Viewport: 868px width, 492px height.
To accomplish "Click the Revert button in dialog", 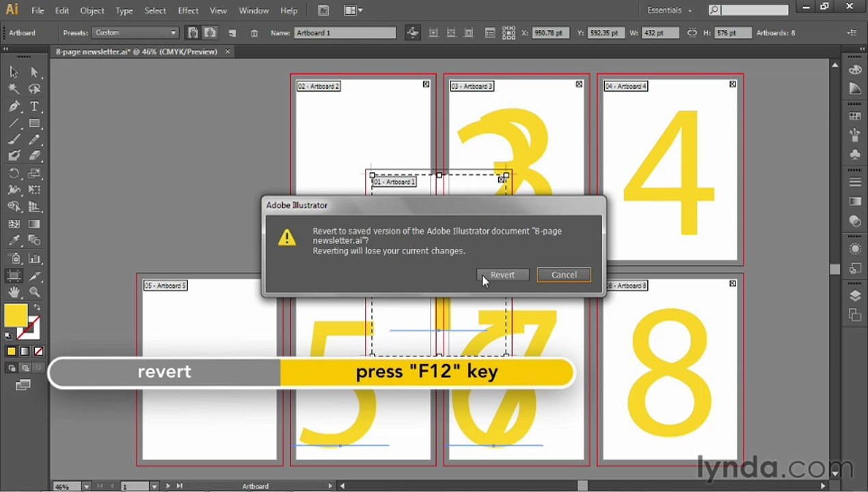I will coord(503,275).
